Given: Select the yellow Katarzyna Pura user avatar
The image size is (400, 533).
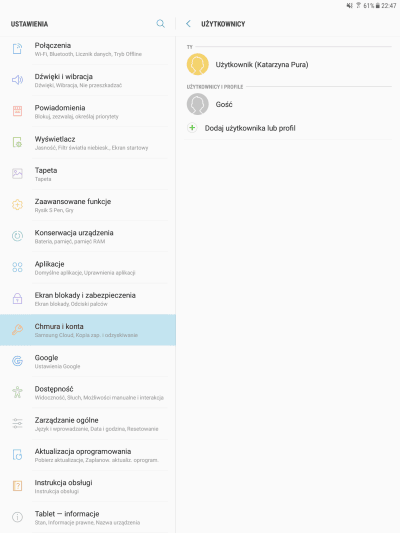Looking at the screenshot, I should coord(197,64).
